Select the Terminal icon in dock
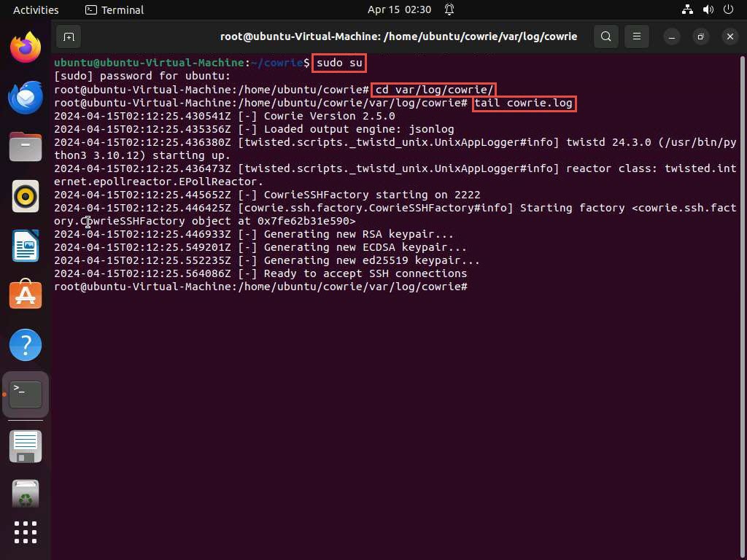747x560 pixels. tap(26, 394)
